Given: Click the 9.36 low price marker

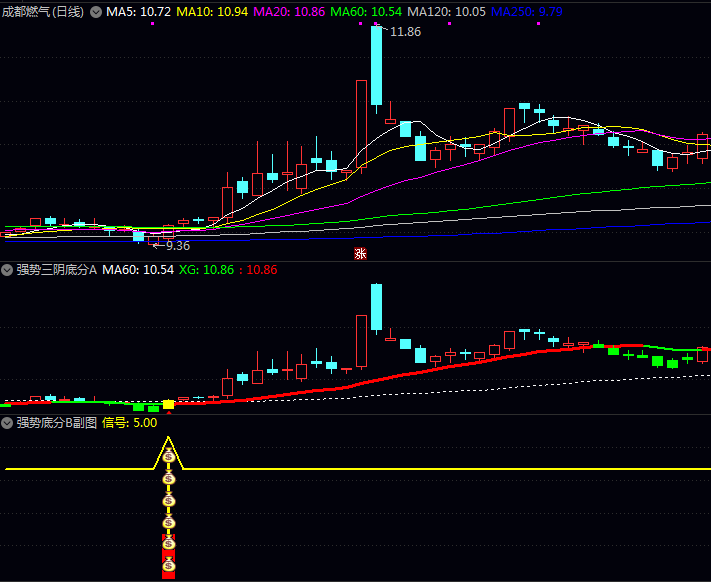Looking at the screenshot, I should click(176, 245).
